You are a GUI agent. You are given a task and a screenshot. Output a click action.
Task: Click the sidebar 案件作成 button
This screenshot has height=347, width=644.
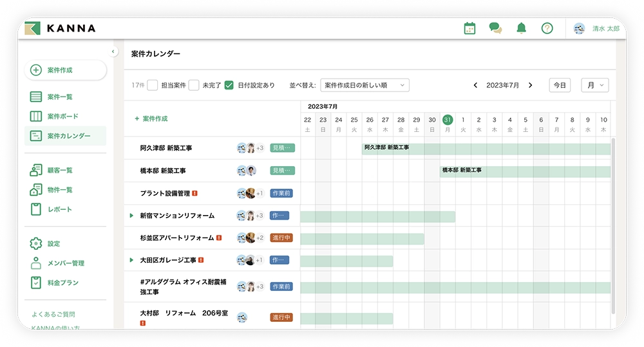(66, 70)
